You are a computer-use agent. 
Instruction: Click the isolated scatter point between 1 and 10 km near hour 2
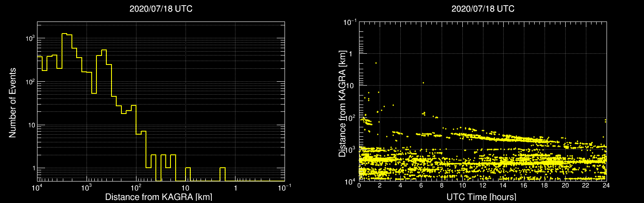click(x=376, y=63)
